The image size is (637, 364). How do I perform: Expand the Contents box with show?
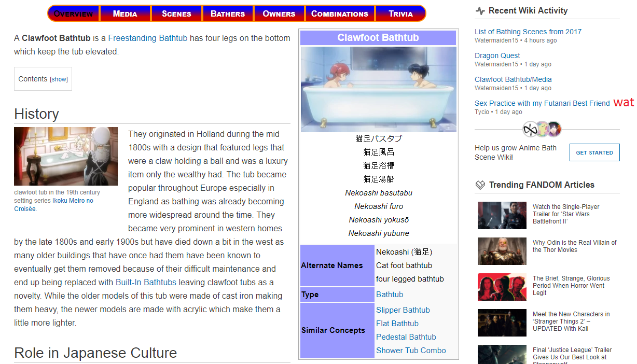click(59, 79)
